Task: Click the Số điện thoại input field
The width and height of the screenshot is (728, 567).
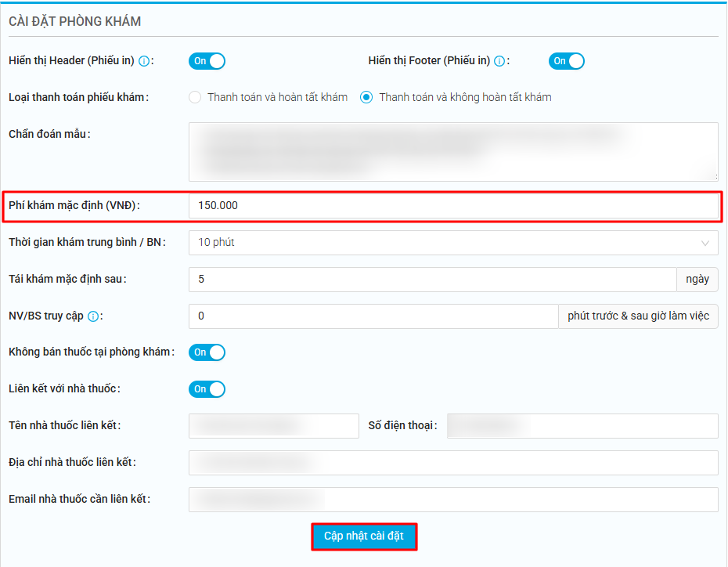Action: (582, 426)
